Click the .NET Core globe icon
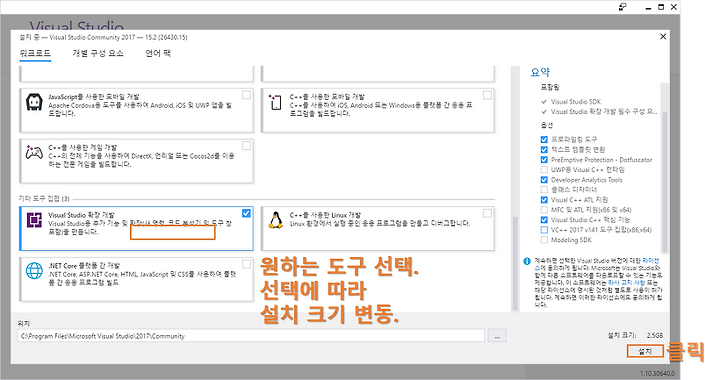 point(34,271)
